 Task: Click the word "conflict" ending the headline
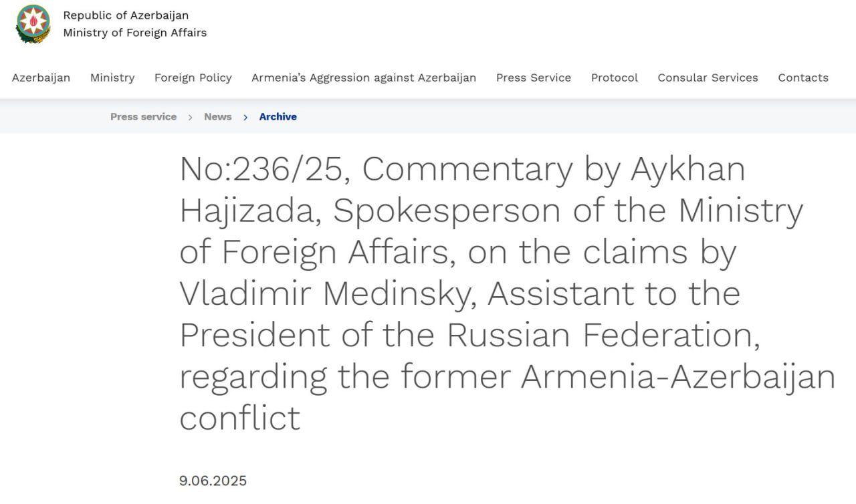pyautogui.click(x=240, y=418)
